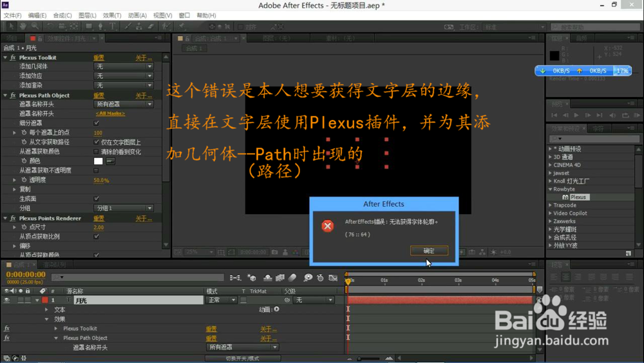Open the 效果(T) menu

(x=111, y=15)
